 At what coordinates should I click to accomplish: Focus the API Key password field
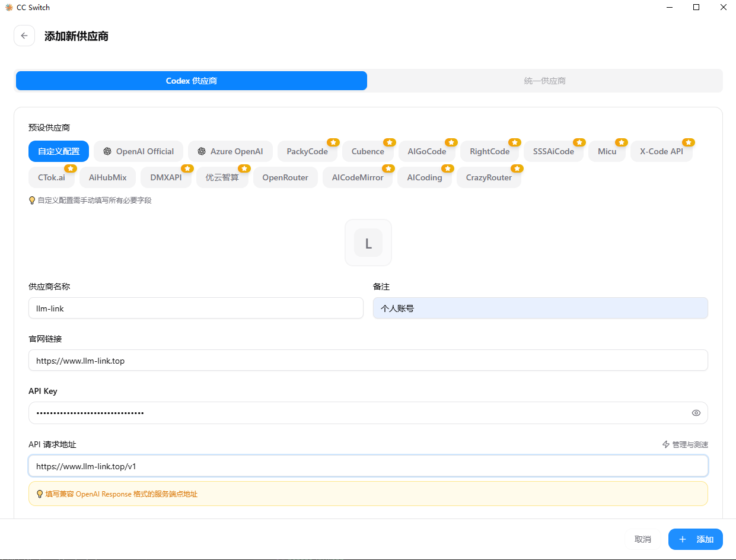pyautogui.click(x=368, y=413)
